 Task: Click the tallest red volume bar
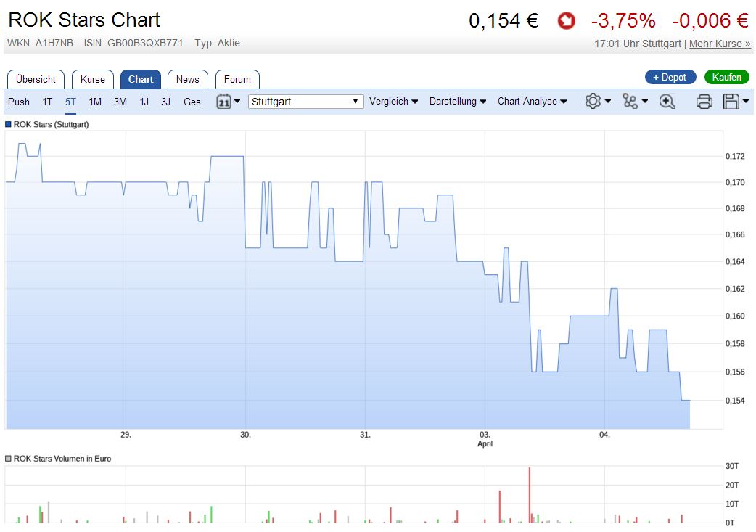[530, 495]
